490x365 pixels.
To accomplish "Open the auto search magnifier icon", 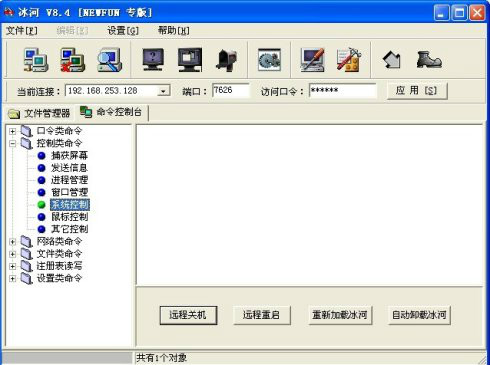I will coord(109,60).
